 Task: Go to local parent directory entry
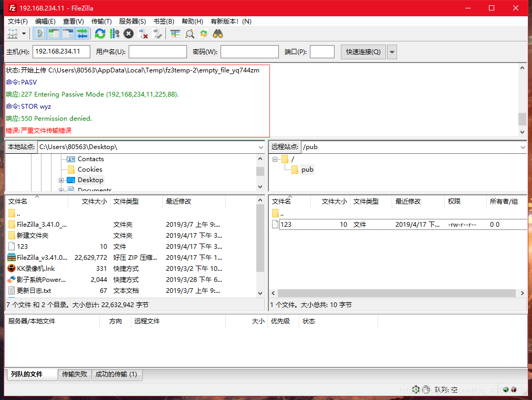click(x=15, y=214)
